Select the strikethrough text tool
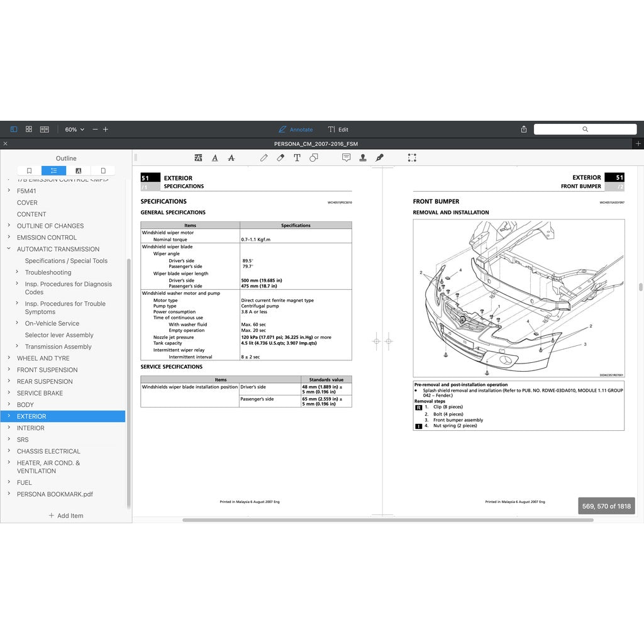The height and width of the screenshot is (644, 644). 231,158
